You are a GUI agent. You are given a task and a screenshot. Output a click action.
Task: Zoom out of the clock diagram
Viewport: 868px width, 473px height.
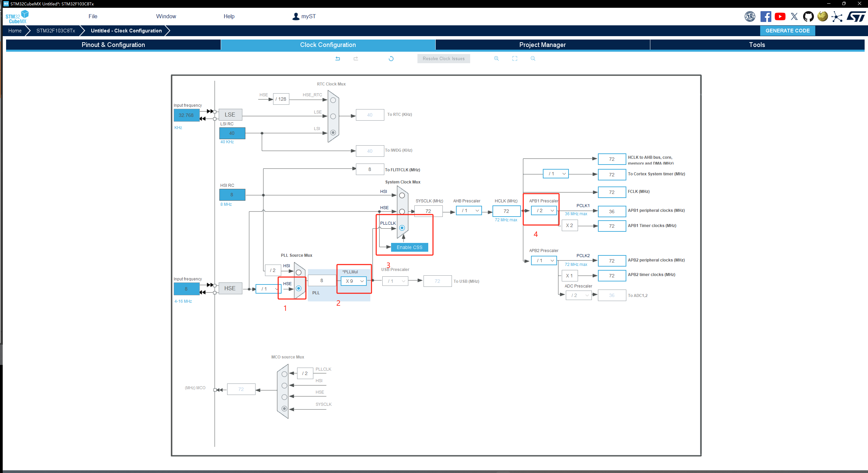click(533, 58)
